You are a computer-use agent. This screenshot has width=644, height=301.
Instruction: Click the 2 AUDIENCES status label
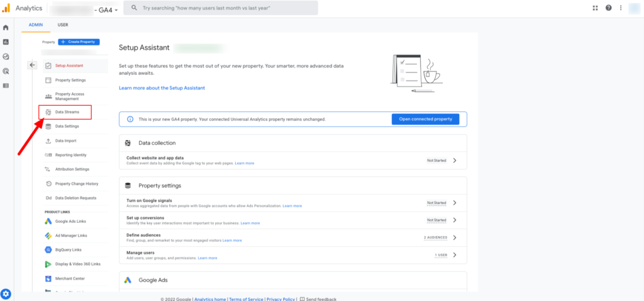tap(435, 237)
